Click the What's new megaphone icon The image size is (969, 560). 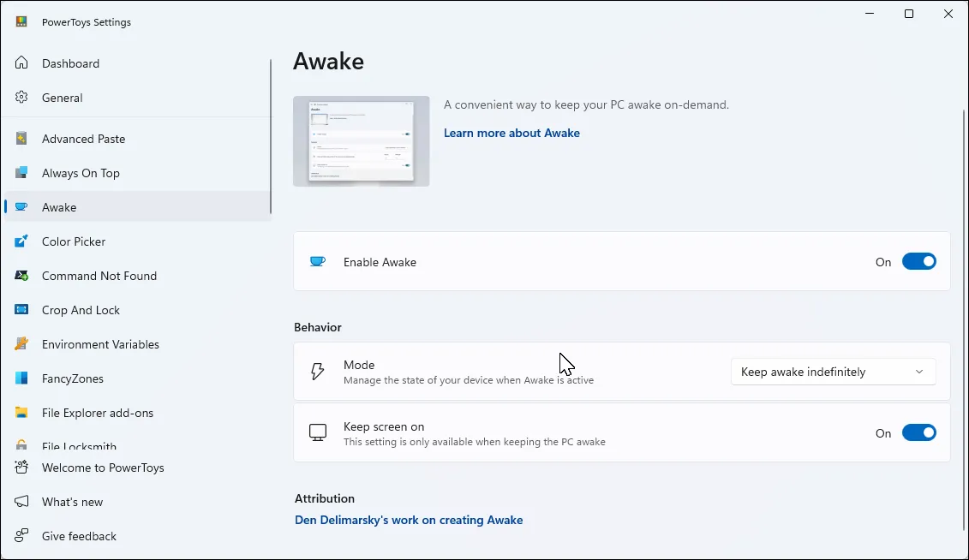click(x=21, y=501)
